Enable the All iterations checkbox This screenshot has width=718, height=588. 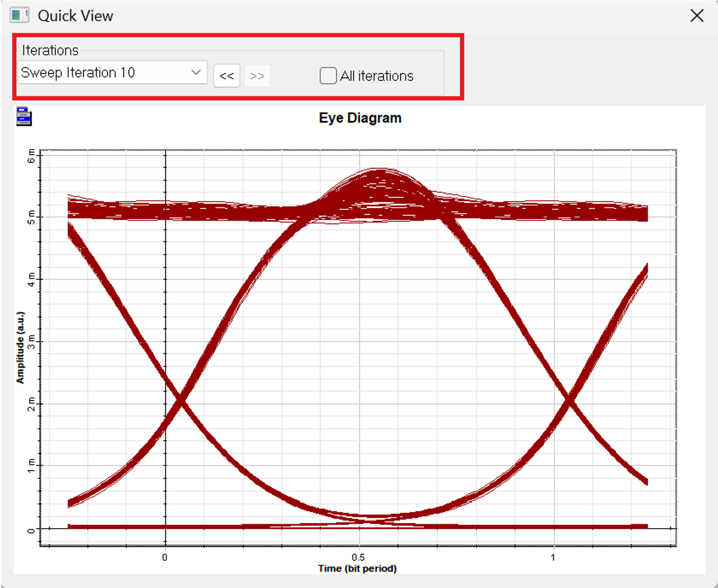coord(328,76)
